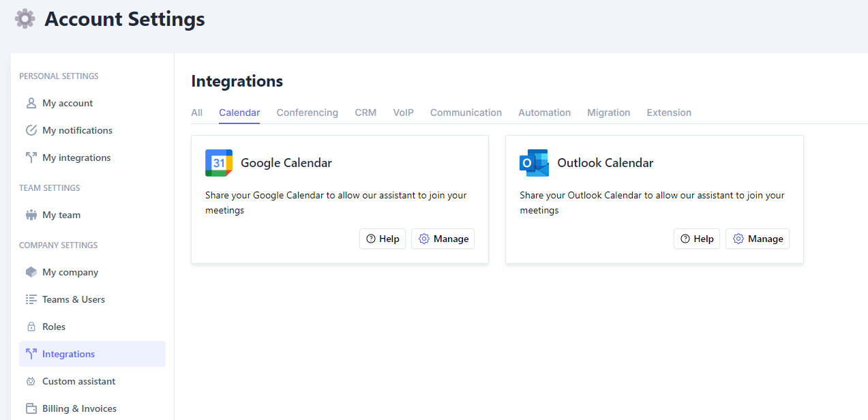Switch to the All integrations tab
868x420 pixels.
point(196,112)
